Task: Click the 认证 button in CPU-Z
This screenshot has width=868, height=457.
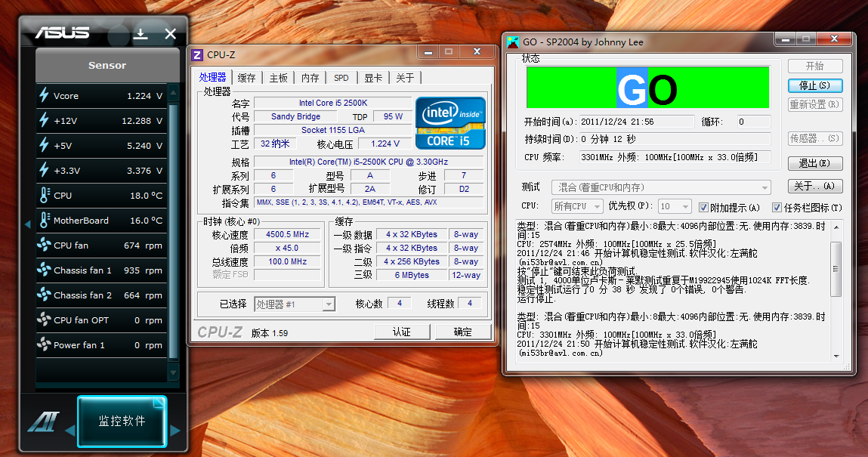Action: click(x=403, y=332)
